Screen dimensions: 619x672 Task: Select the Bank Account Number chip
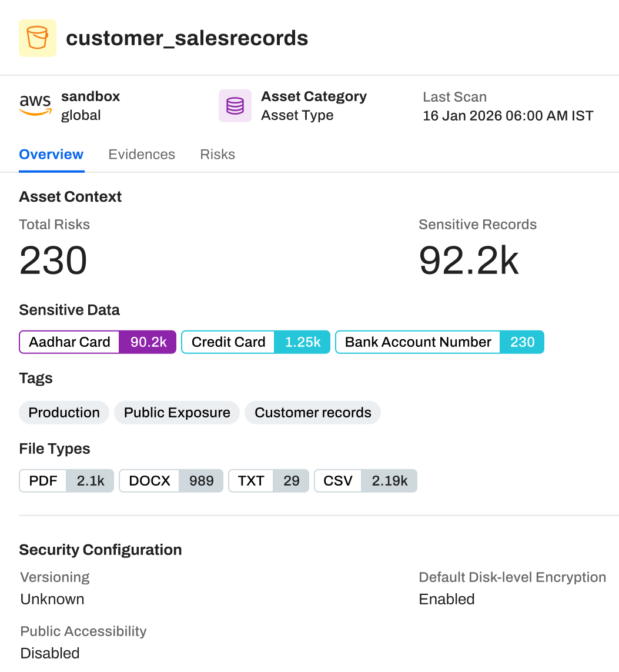click(440, 342)
